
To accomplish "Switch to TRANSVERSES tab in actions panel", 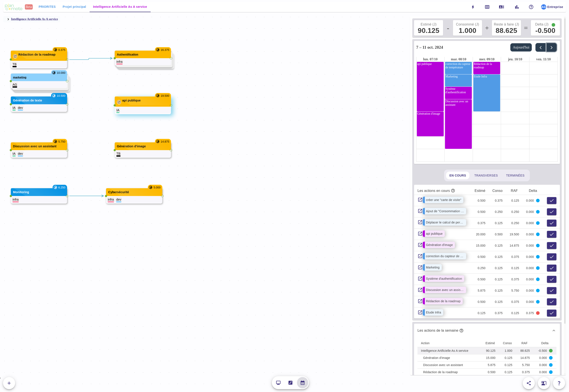I will 485,175.
